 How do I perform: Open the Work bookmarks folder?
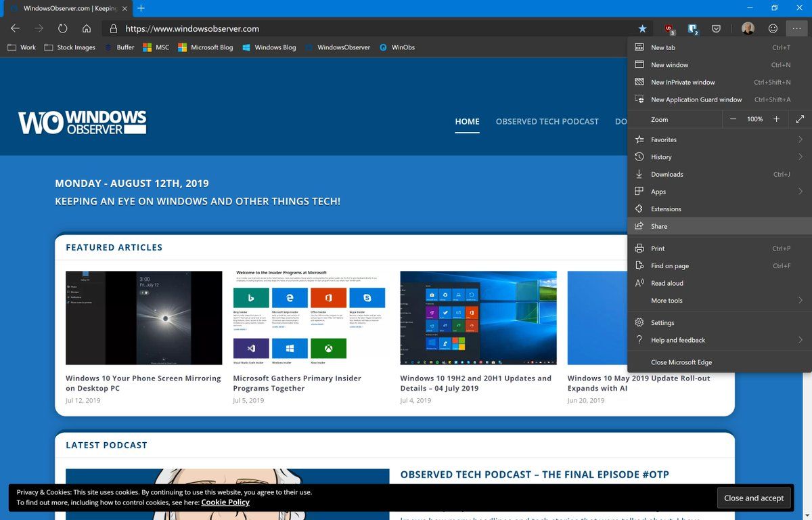pos(21,47)
